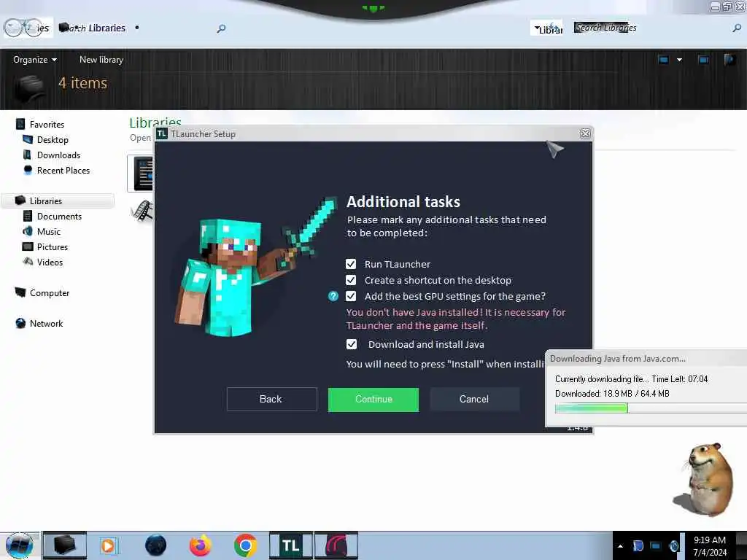Launch Google Chrome from the taskbar
Viewport: 747px width, 560px height.
(x=246, y=545)
